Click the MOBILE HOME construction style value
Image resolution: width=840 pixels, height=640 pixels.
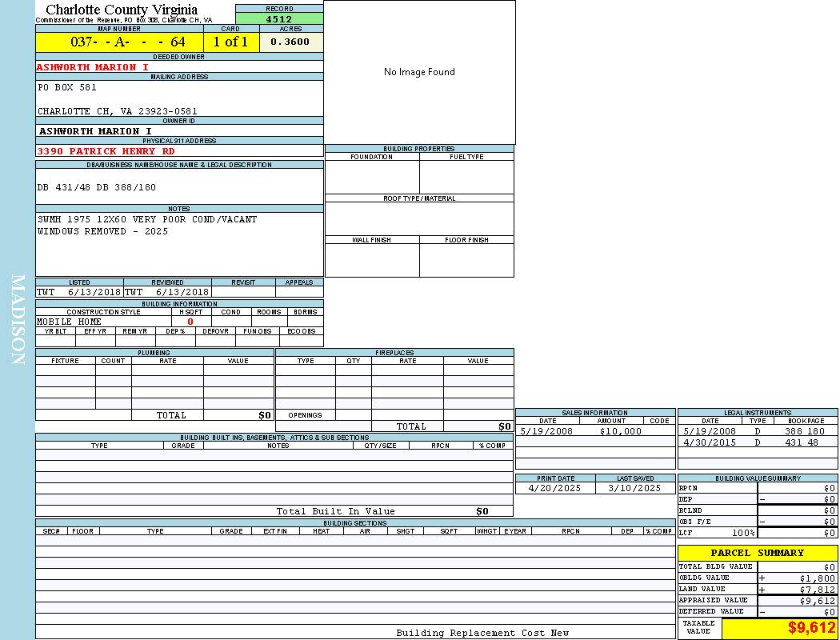click(70, 322)
